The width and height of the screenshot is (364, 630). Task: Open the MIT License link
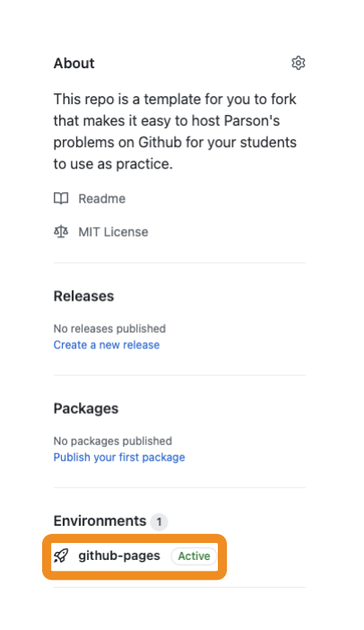click(113, 232)
